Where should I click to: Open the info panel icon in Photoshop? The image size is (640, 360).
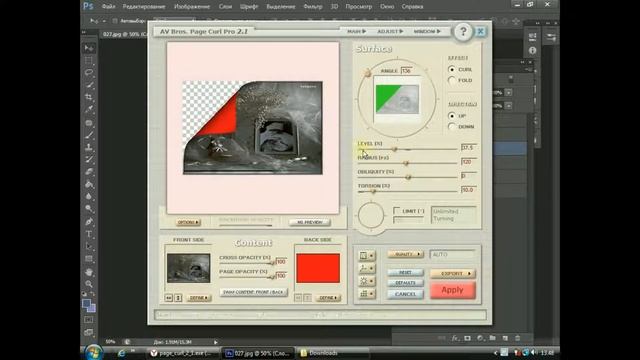(x=532, y=50)
